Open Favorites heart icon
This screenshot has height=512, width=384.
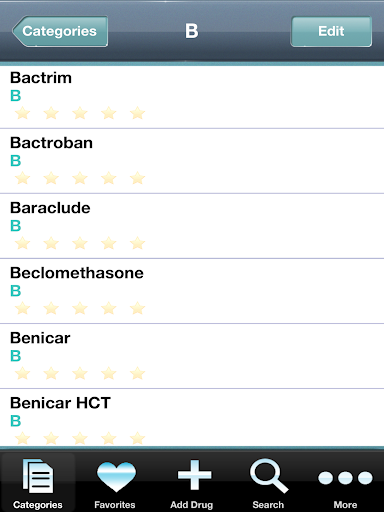click(115, 476)
